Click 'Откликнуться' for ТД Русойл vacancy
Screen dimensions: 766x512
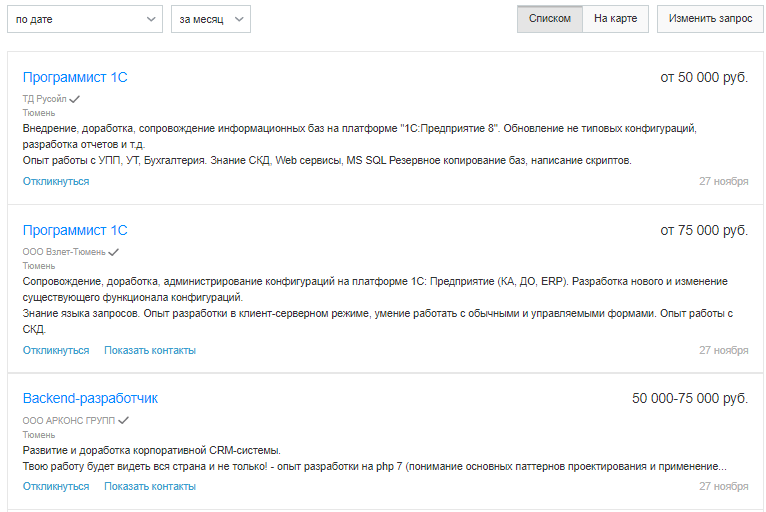click(56, 181)
